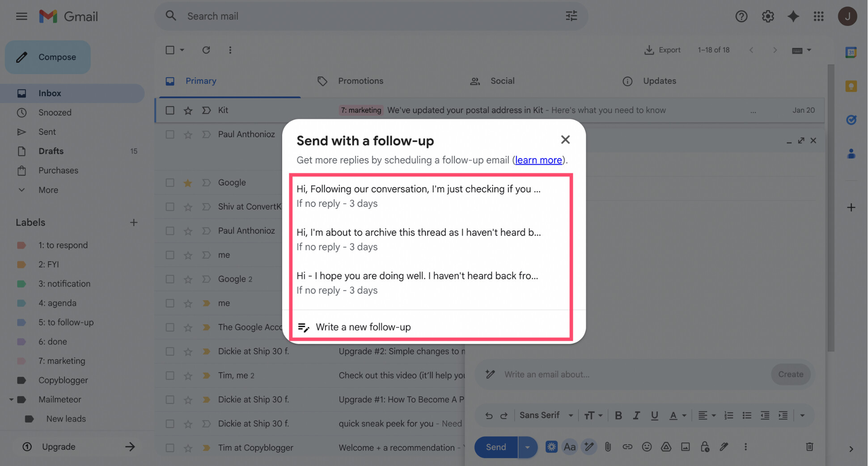Star the Paul Anthonioz email
The height and width of the screenshot is (466, 868).
188,134
